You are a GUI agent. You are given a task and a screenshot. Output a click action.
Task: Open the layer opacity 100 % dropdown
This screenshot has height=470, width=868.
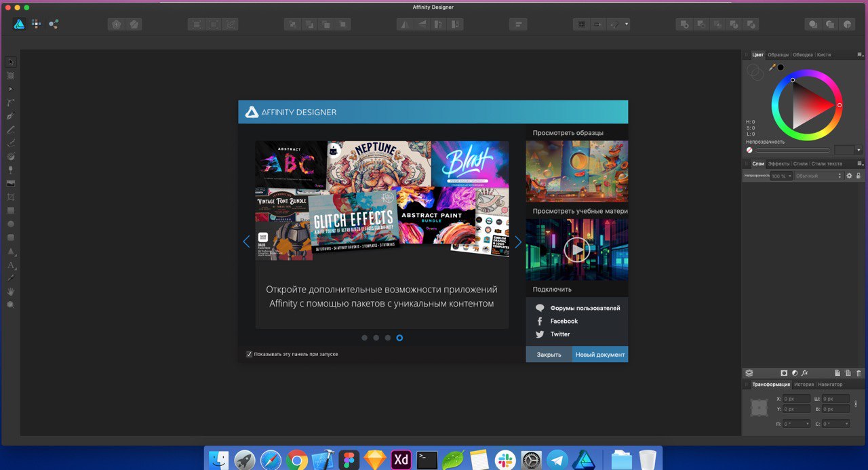pyautogui.click(x=781, y=176)
